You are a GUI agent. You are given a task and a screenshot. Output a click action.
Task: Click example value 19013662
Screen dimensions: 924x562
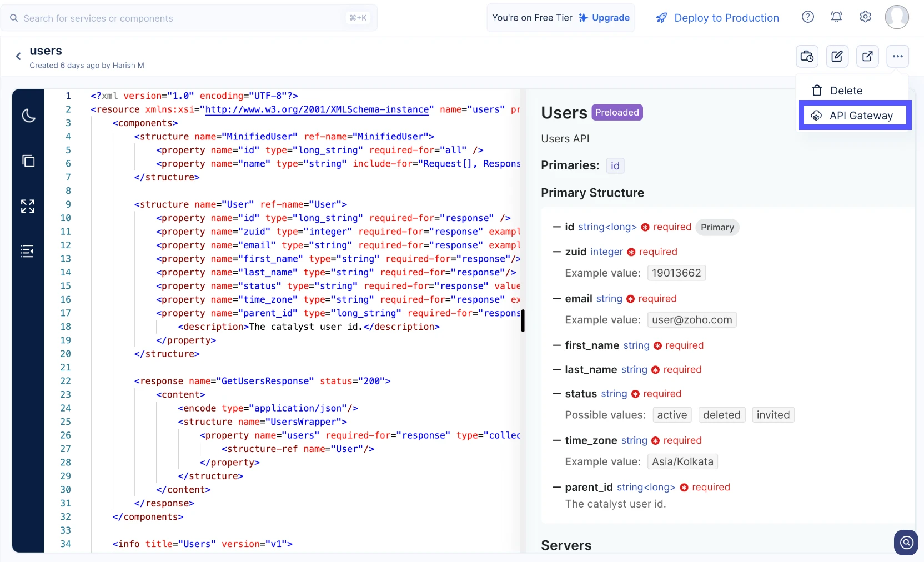pos(676,273)
